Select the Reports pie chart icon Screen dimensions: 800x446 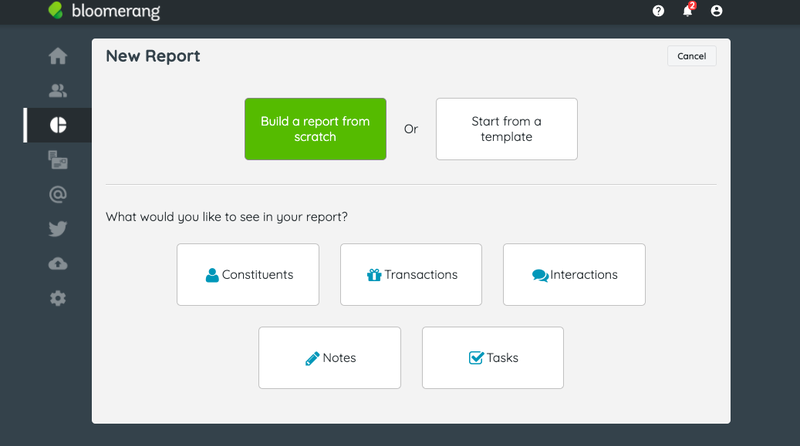(x=58, y=125)
